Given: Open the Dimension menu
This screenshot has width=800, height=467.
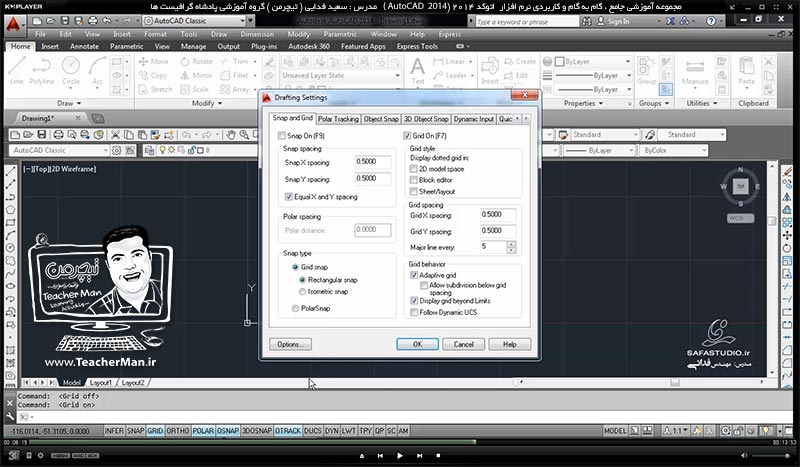Looking at the screenshot, I should (257, 34).
